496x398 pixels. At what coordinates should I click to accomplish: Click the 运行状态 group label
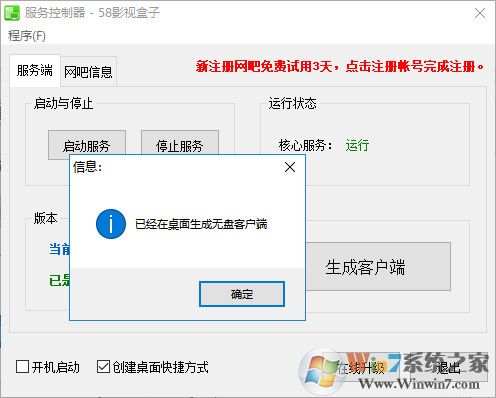[x=292, y=103]
